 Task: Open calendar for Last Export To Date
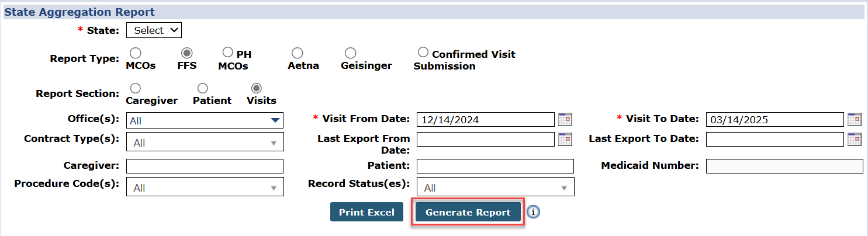[x=854, y=139]
